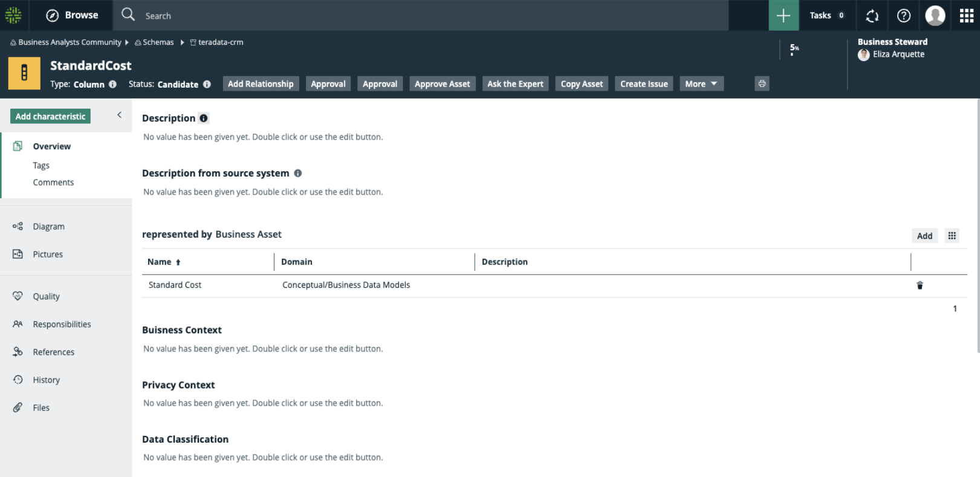This screenshot has width=980, height=477.
Task: Open the apps grid menu icon
Action: (x=966, y=16)
